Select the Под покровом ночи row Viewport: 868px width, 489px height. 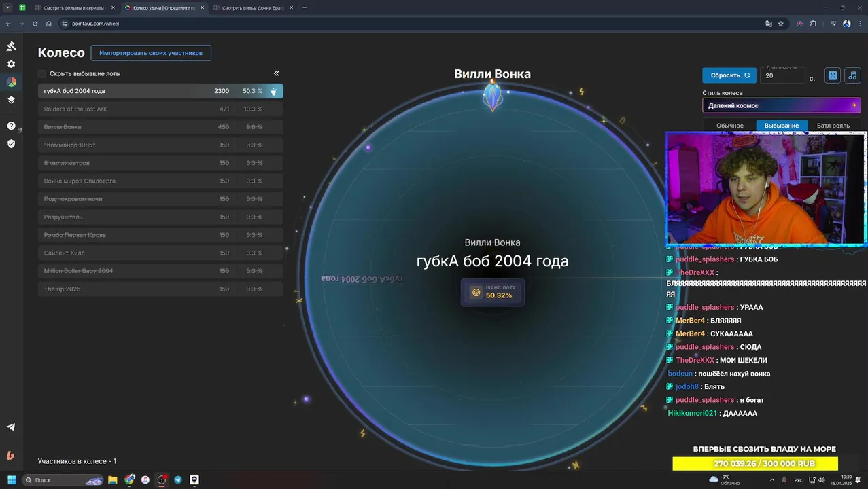(x=160, y=199)
